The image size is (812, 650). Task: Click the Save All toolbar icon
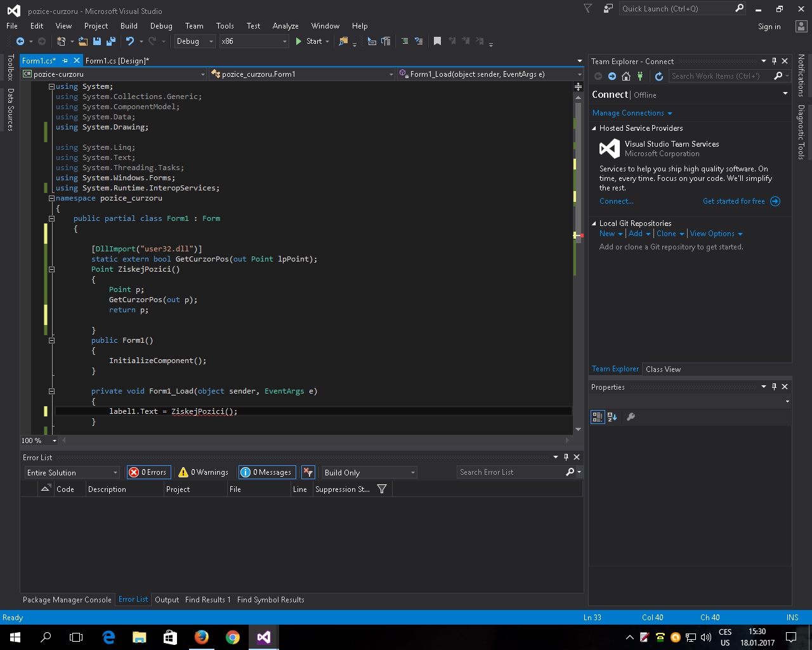click(111, 41)
